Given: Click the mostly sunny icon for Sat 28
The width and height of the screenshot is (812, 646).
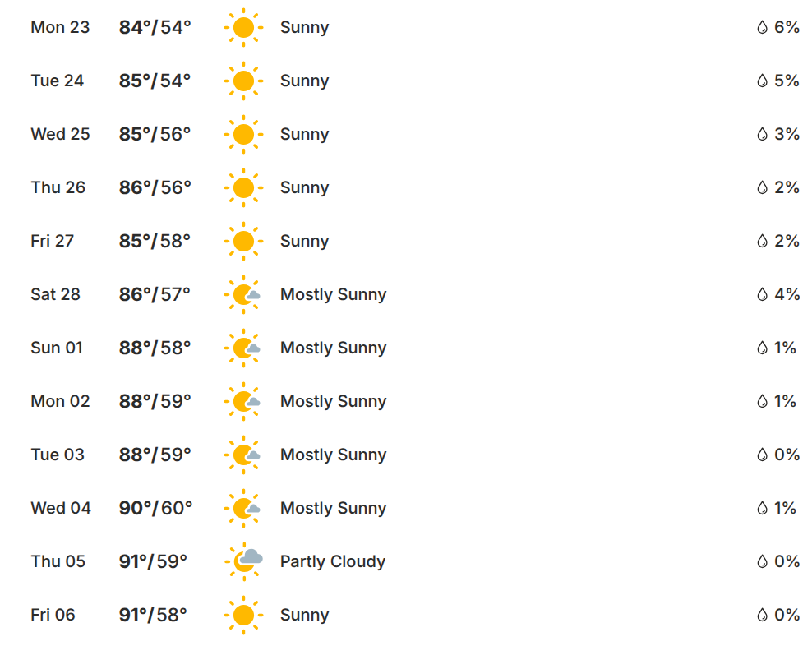Looking at the screenshot, I should coord(244,295).
